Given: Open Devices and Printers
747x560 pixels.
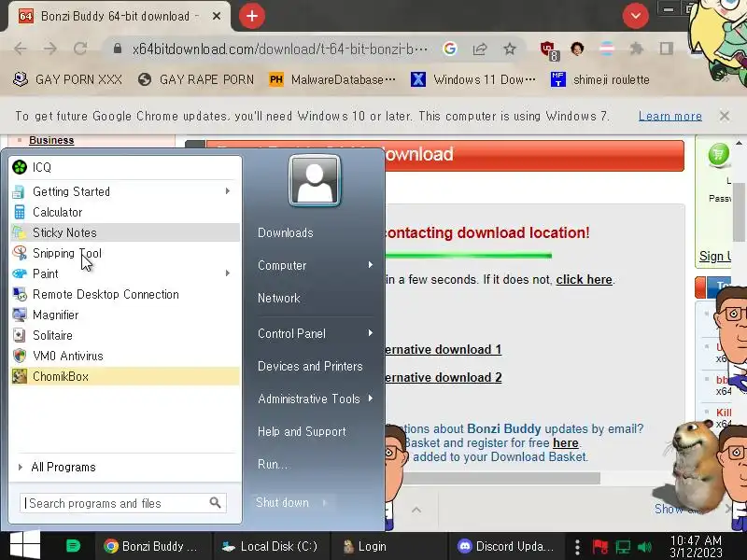Looking at the screenshot, I should pyautogui.click(x=310, y=366).
